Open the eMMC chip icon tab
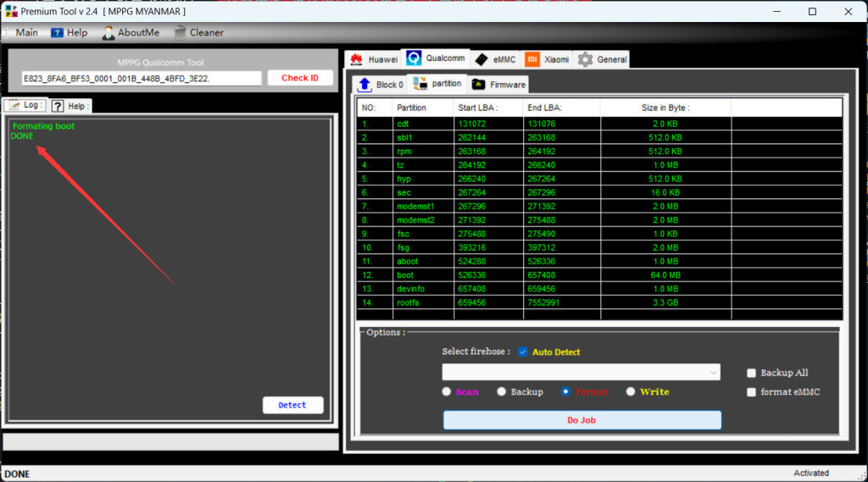The height and width of the screenshot is (482, 868). coord(481,59)
